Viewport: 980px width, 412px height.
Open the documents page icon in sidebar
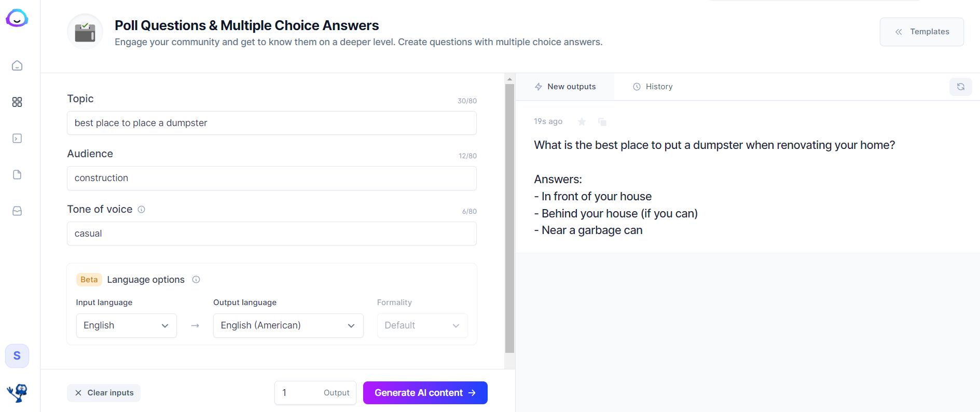click(17, 174)
